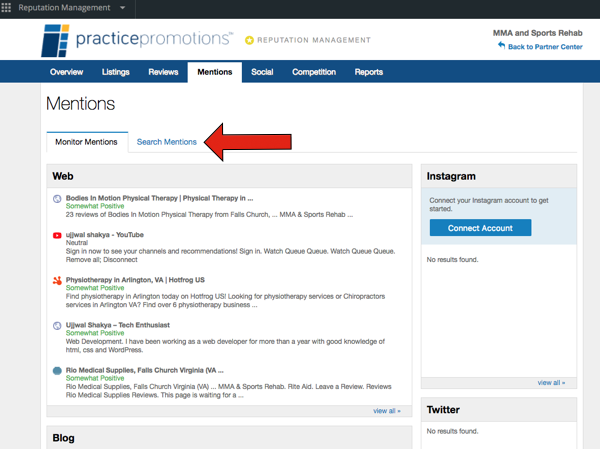Click the YouTube icon beside ujjwal shakya

tap(57, 235)
